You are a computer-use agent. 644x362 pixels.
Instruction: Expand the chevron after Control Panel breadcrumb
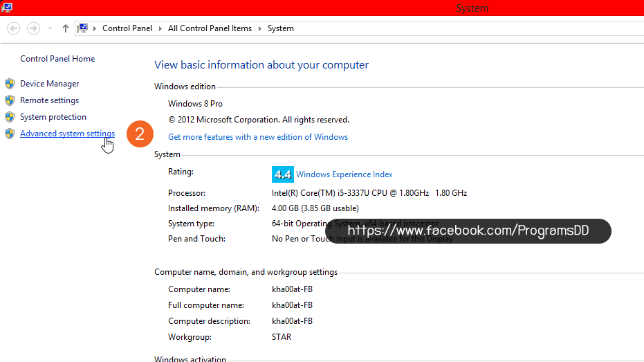(161, 28)
